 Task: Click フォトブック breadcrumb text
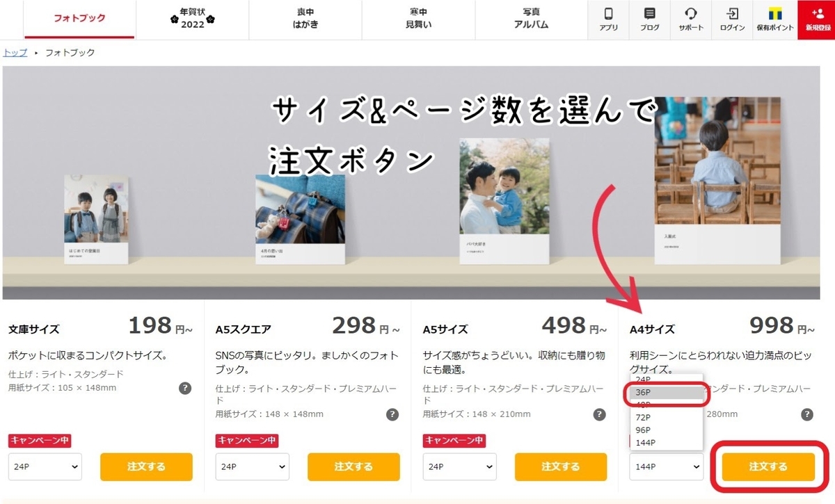tap(70, 52)
